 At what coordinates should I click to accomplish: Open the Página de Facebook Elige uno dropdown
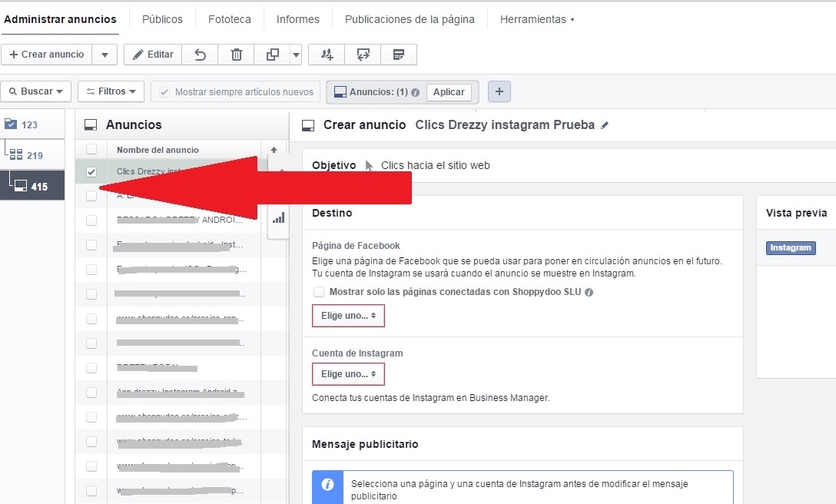click(348, 316)
